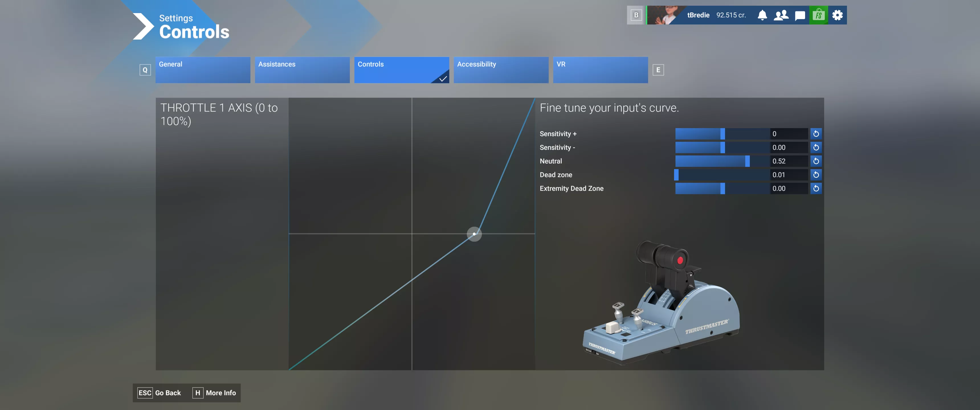
Task: Open the notifications bell icon
Action: click(x=762, y=15)
